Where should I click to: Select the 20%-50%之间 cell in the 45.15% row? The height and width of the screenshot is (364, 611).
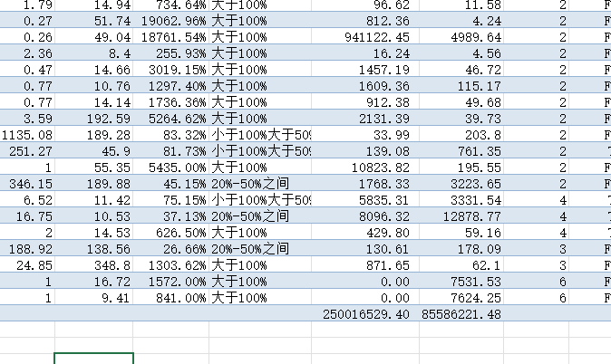click(x=260, y=184)
